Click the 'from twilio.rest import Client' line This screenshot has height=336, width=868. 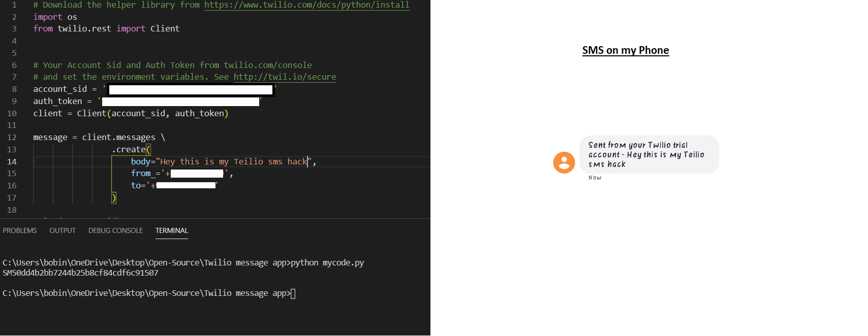pos(107,29)
